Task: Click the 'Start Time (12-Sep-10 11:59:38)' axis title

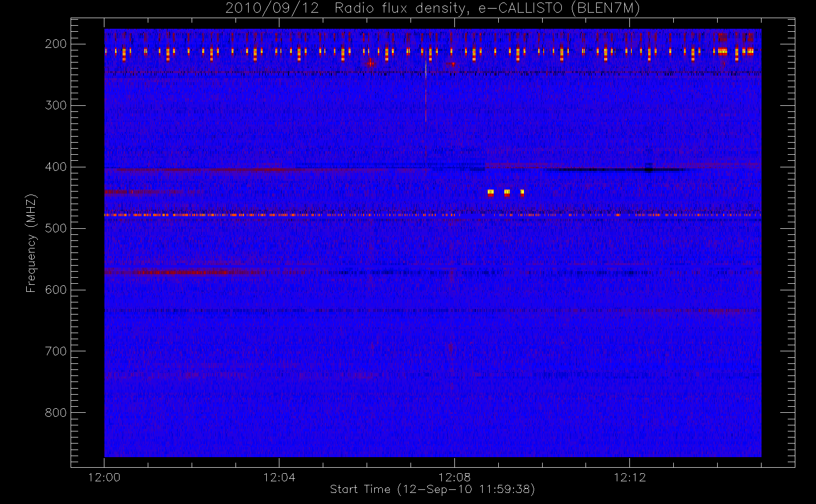Action: 433,489
